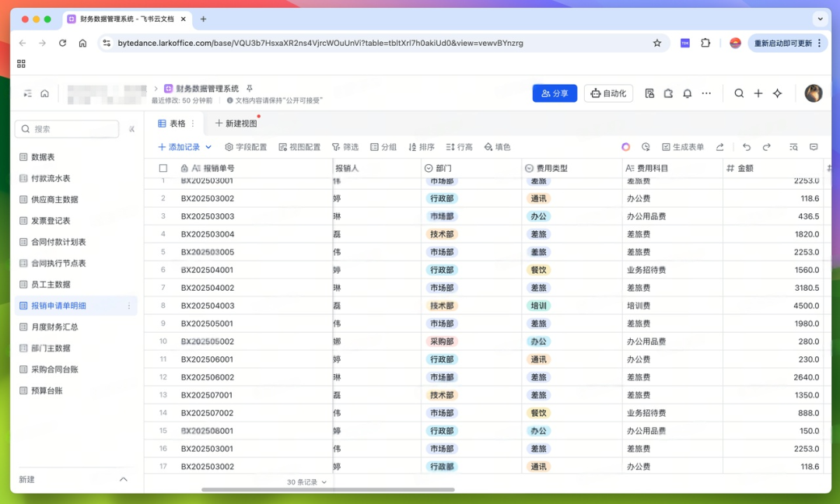Expand the 30 条记录 count dropdown
The image size is (840, 504).
pos(306,482)
